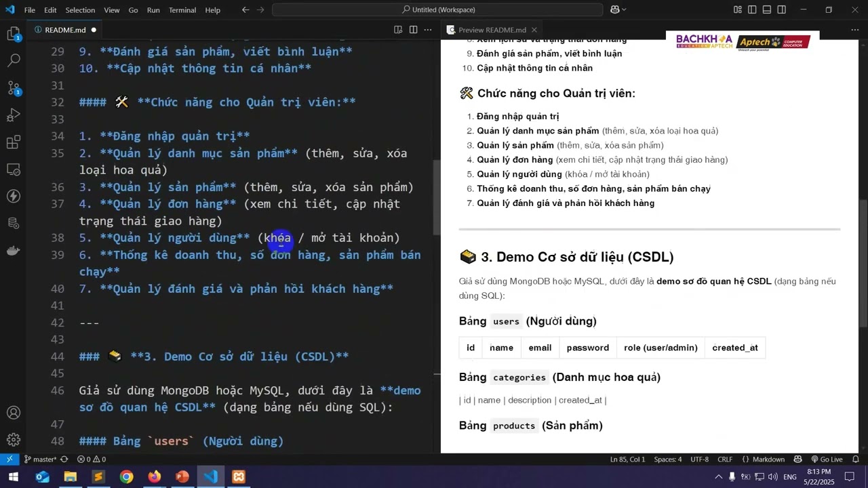Toggle the bottom Panel visibility
The width and height of the screenshot is (868, 488).
tap(767, 9)
